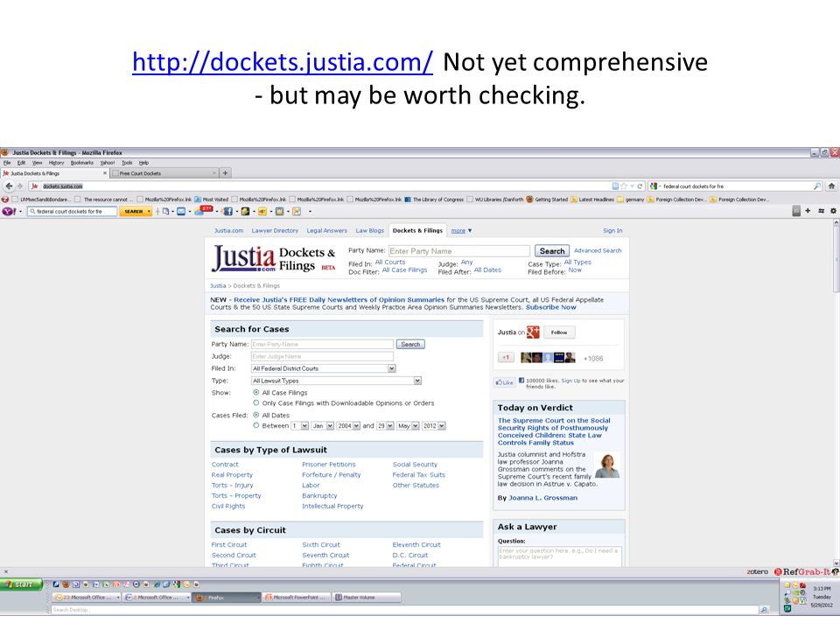Open the Sixth Circuit cases link
The image size is (840, 630).
[321, 544]
